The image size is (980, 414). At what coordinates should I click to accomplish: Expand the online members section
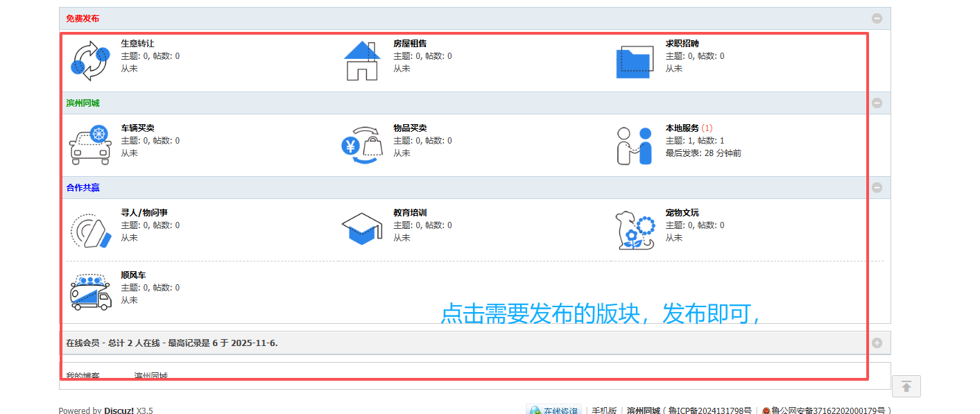(877, 342)
